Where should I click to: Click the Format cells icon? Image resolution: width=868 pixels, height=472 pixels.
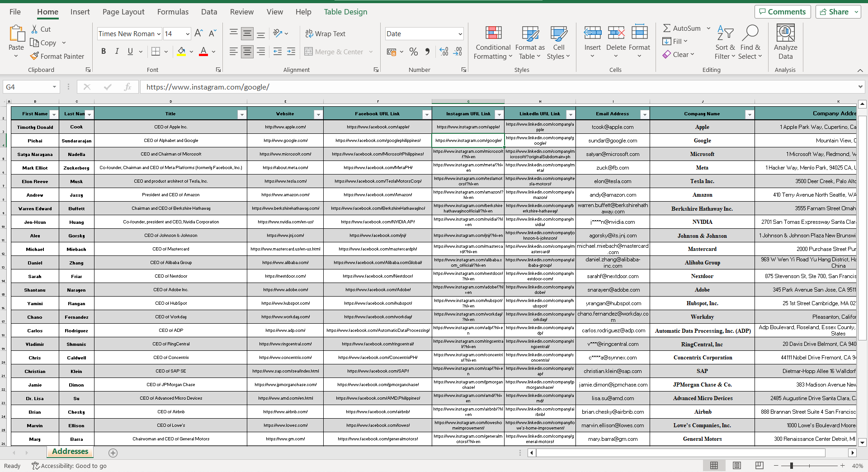click(x=639, y=33)
